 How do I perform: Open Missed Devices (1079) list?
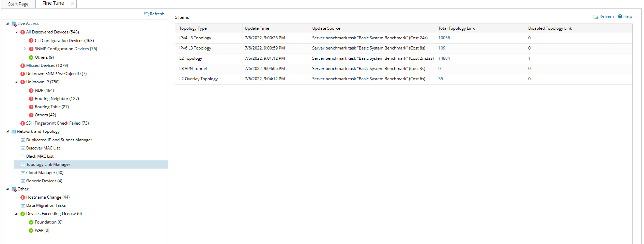pyautogui.click(x=47, y=66)
